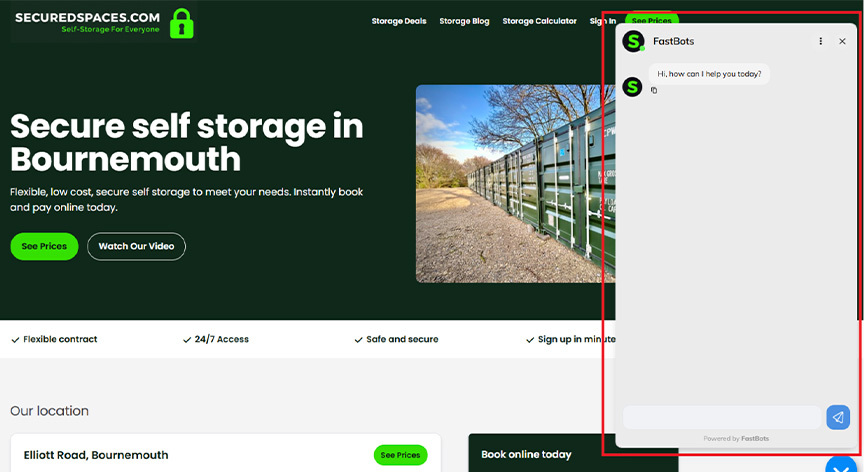
Task: Collapse chat using the blue launcher button
Action: (x=843, y=466)
